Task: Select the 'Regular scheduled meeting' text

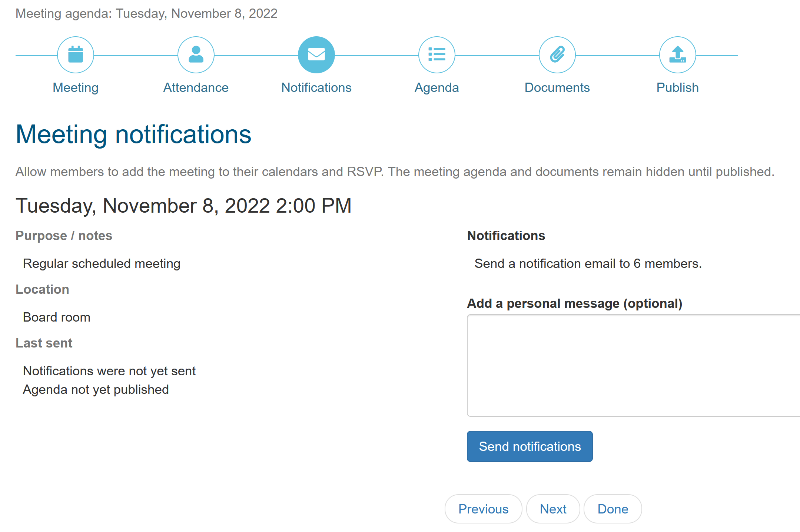Action: (x=102, y=264)
